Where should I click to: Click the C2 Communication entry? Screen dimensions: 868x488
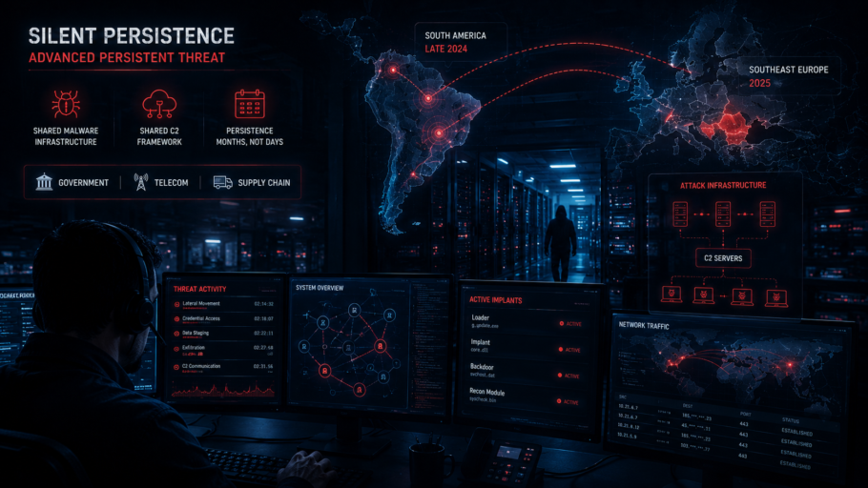coord(201,366)
